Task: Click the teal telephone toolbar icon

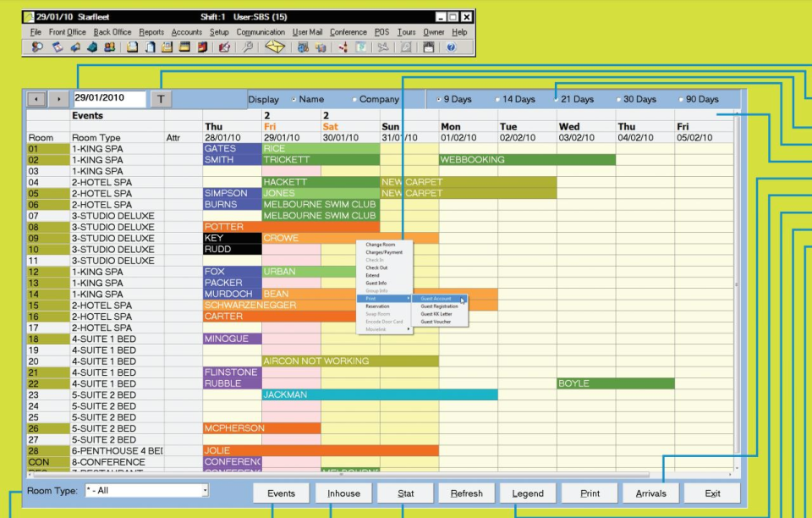Action: 92,47
